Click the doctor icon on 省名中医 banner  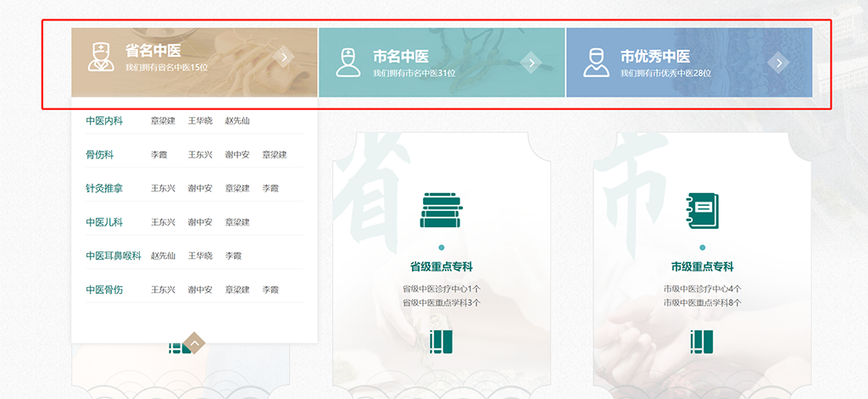point(101,57)
